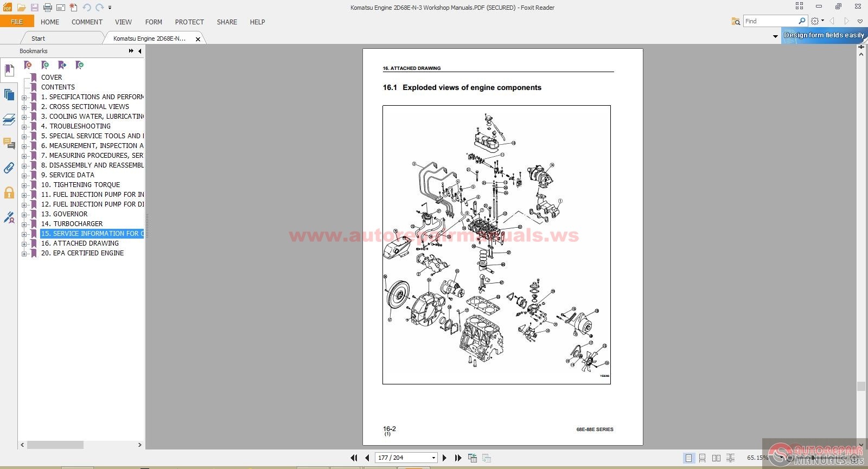
Task: Go to the next page button
Action: (x=445, y=458)
